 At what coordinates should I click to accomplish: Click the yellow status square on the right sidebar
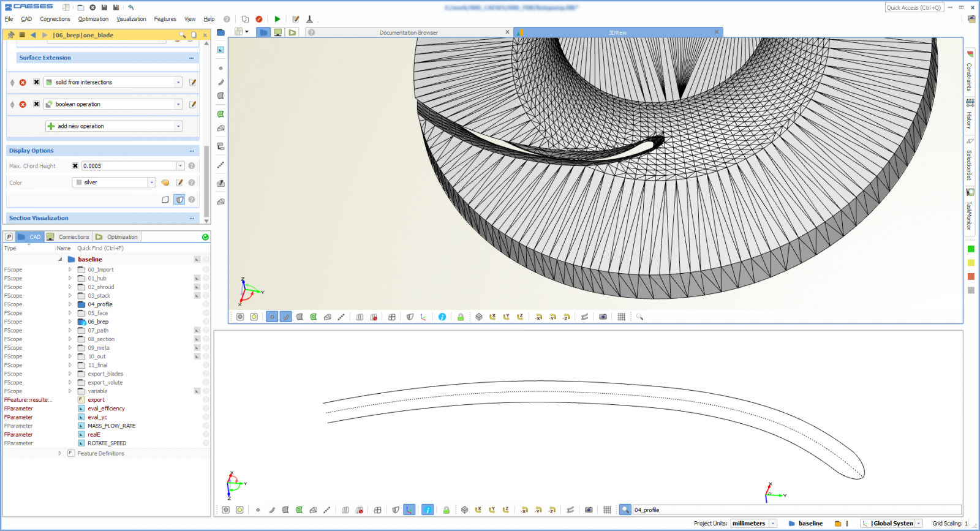(971, 263)
